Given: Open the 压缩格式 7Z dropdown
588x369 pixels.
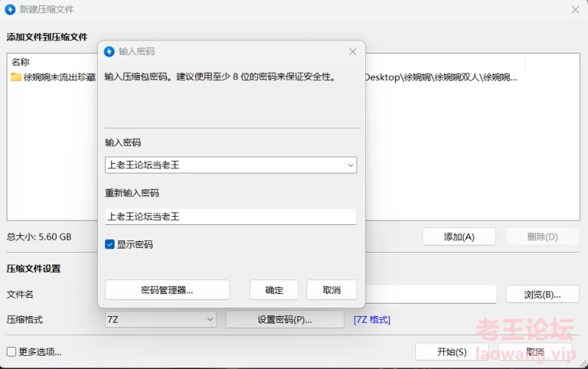Looking at the screenshot, I should point(160,320).
